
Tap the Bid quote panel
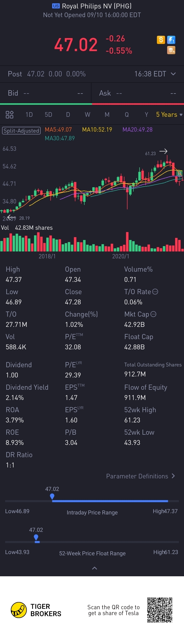pos(45,93)
